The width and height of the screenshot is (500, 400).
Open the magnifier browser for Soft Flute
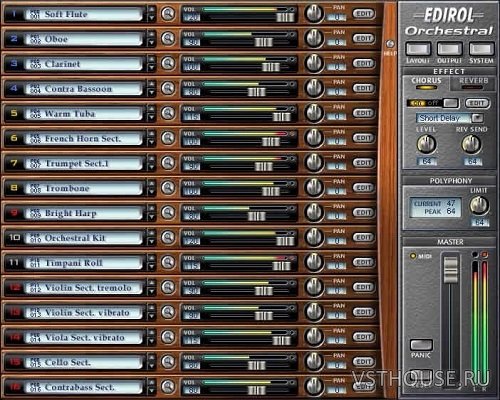point(168,14)
